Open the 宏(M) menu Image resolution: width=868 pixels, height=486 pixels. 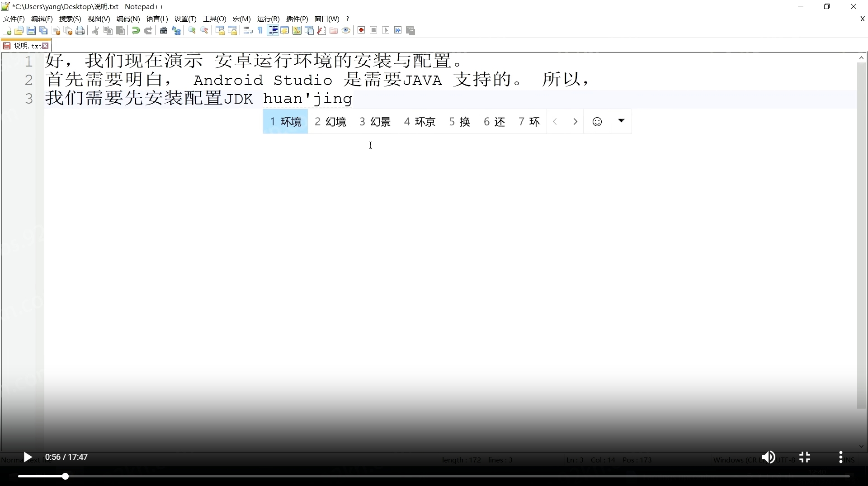[242, 19]
